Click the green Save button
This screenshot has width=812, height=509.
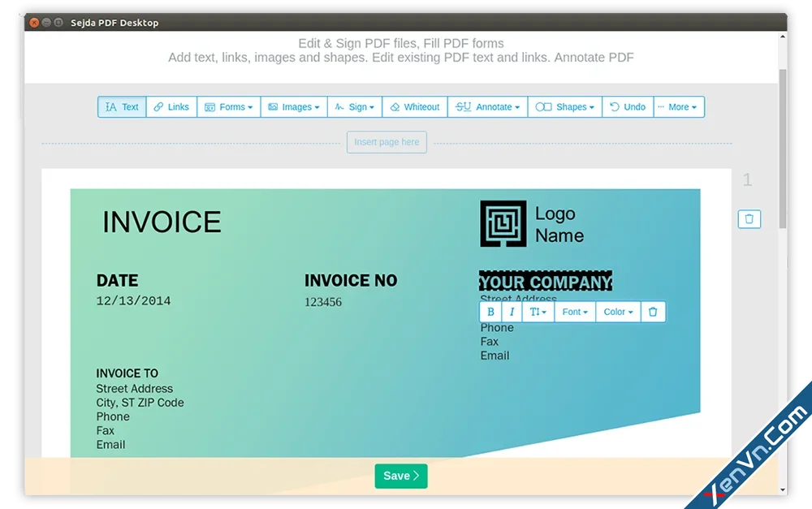click(401, 476)
